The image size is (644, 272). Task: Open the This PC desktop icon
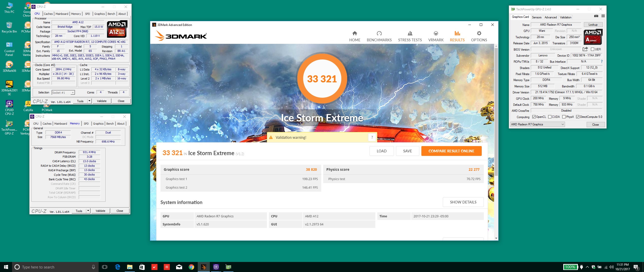click(9, 8)
